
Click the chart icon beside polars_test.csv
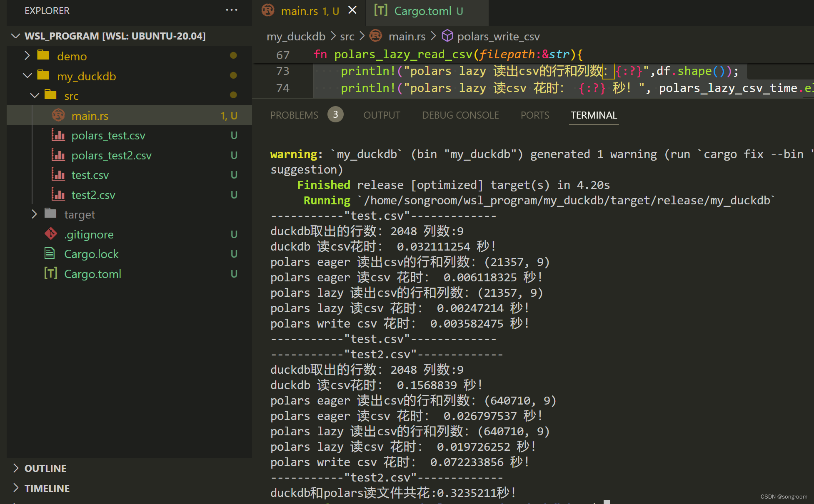(58, 135)
